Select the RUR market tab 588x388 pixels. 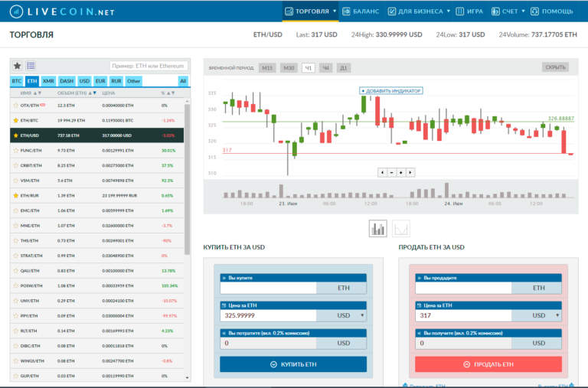tap(116, 81)
